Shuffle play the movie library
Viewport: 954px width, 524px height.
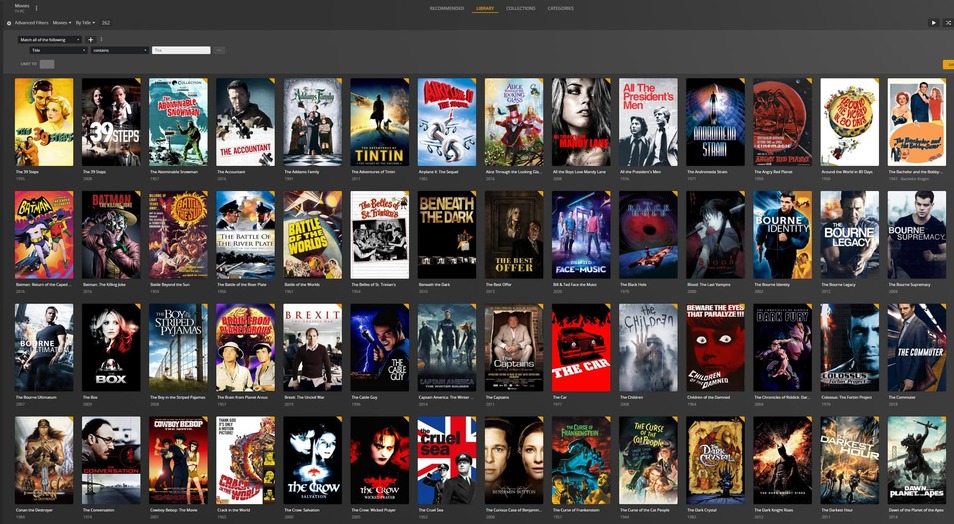(947, 23)
